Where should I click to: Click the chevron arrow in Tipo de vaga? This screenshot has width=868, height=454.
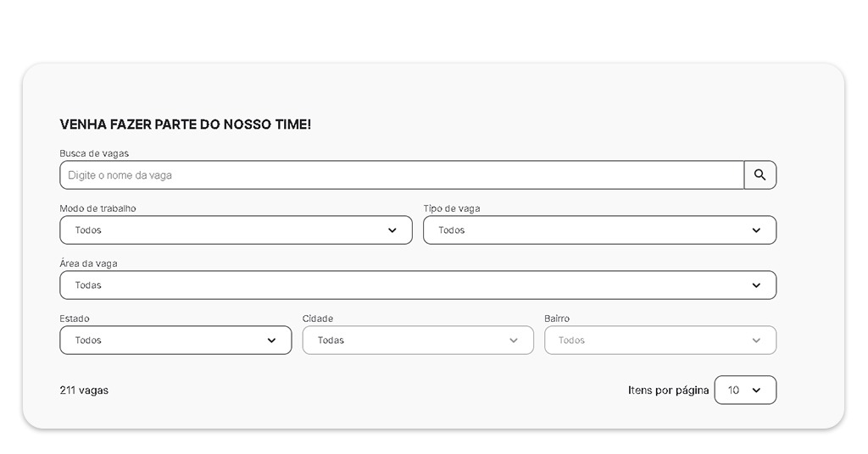(x=756, y=230)
